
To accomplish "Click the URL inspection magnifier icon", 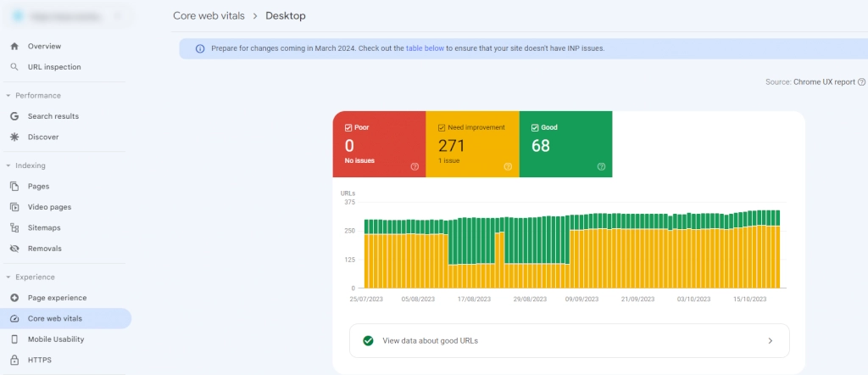I will click(x=15, y=67).
